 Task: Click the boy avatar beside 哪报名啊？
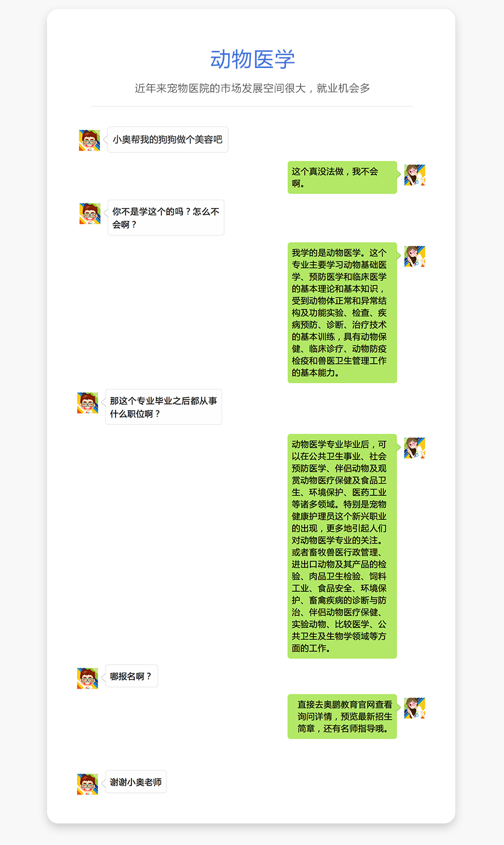[x=88, y=678]
